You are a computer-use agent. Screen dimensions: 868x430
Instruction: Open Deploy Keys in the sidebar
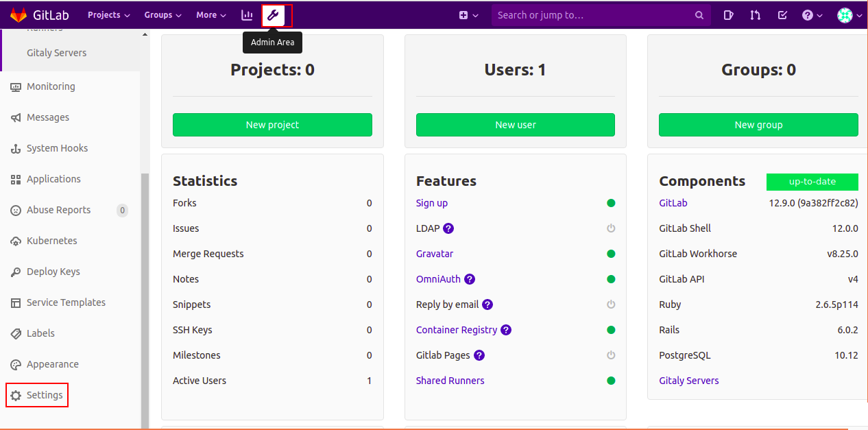(53, 272)
